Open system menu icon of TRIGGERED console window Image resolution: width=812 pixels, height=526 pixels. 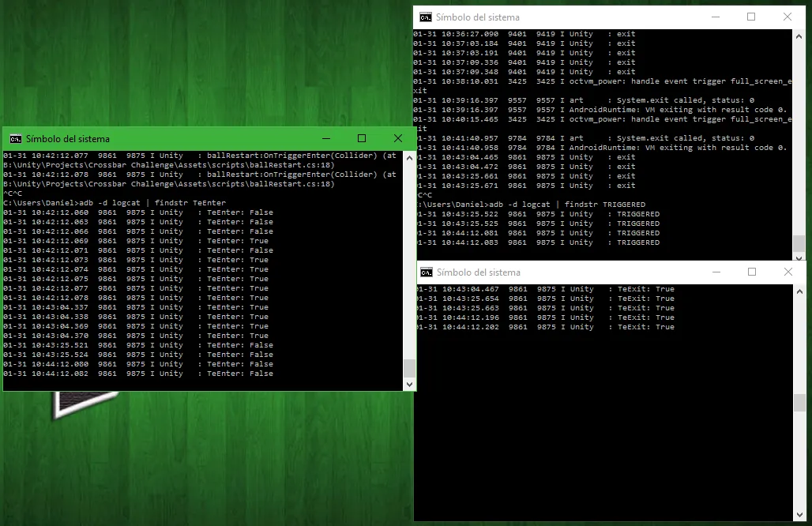coord(426,17)
